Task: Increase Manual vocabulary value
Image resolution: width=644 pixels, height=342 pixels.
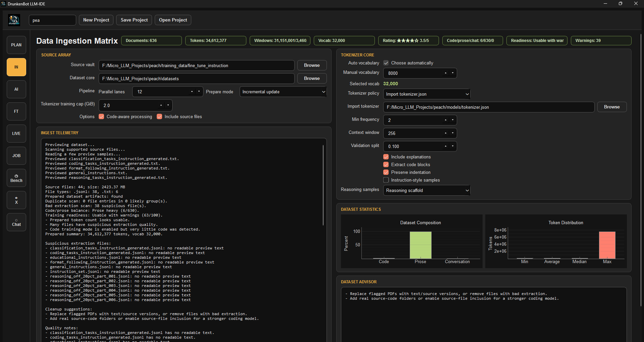Action: coord(446,73)
